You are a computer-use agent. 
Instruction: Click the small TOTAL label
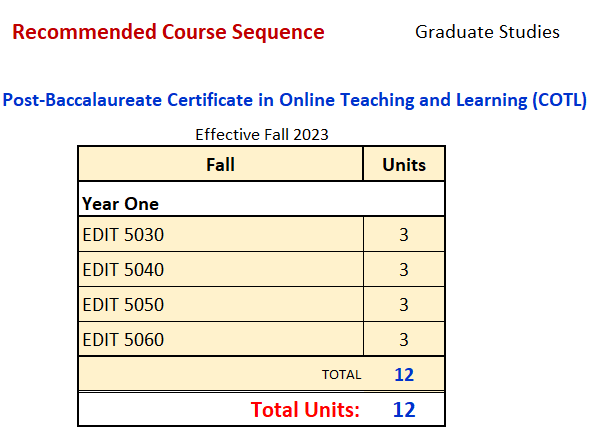pos(341,375)
